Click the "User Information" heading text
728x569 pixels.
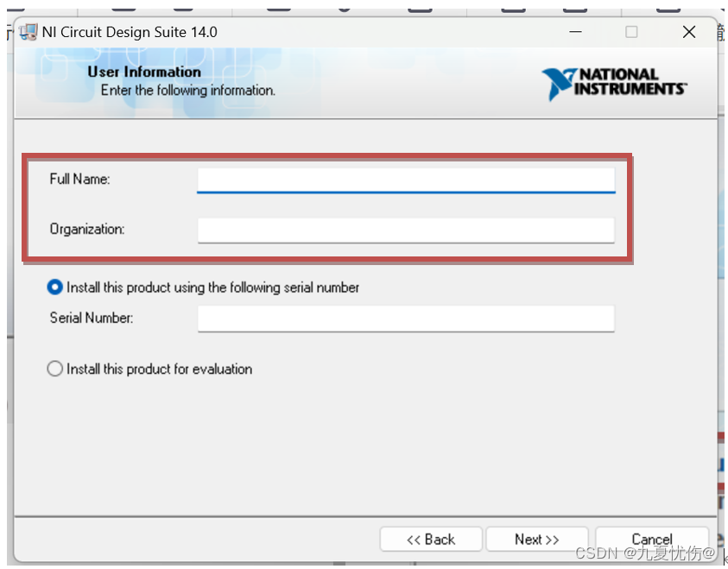pos(144,72)
